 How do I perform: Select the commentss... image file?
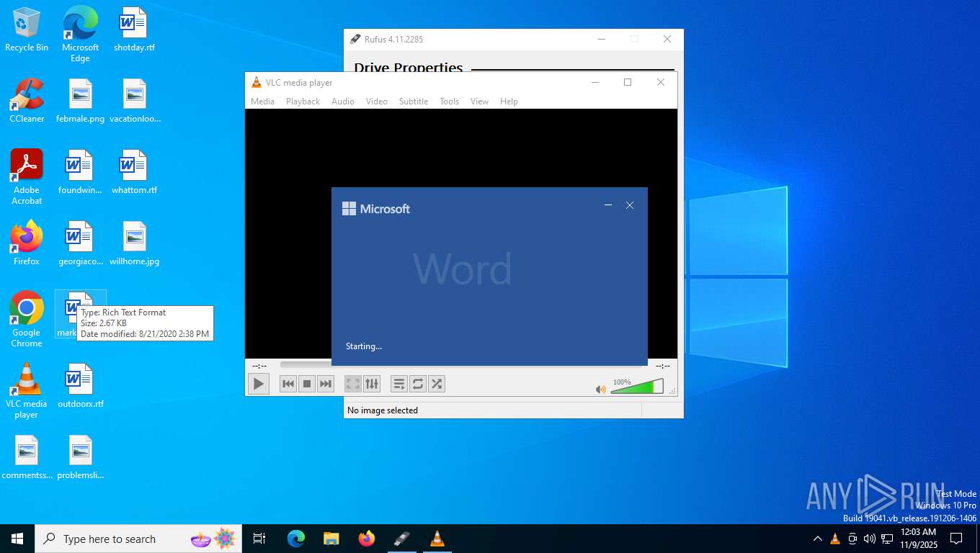pyautogui.click(x=27, y=457)
